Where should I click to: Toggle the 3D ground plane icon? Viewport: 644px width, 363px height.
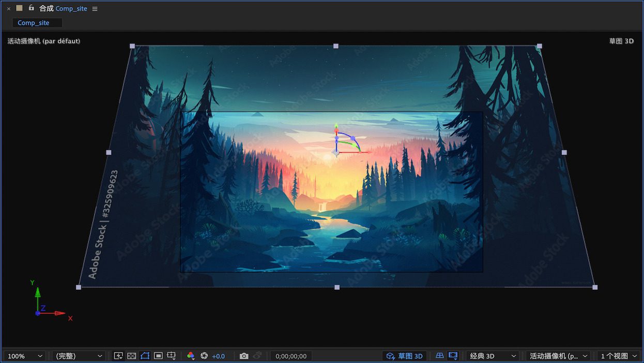point(440,356)
